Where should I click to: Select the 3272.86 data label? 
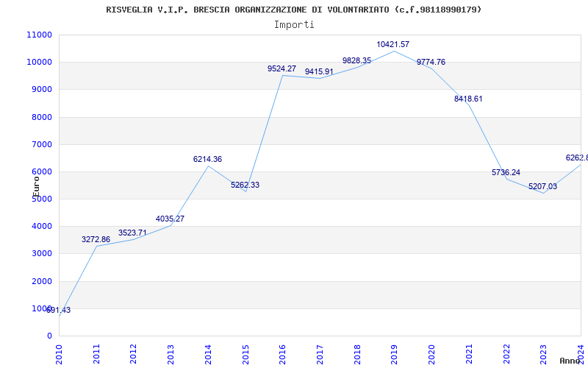96,239
